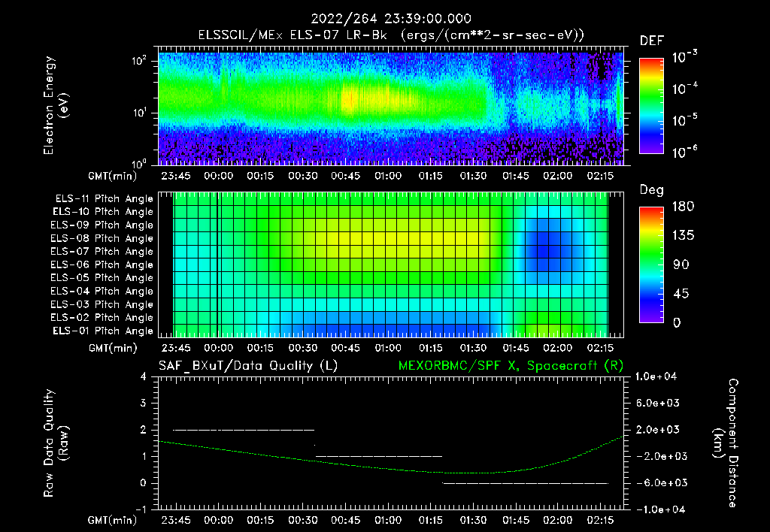The image size is (770, 532).
Task: Click the 23:45 tick under the spectrogram
Action: click(176, 176)
